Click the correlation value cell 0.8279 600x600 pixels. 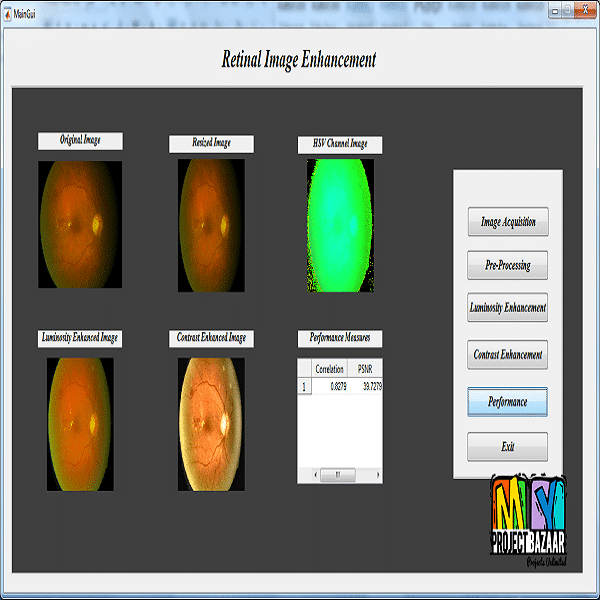tap(329, 384)
